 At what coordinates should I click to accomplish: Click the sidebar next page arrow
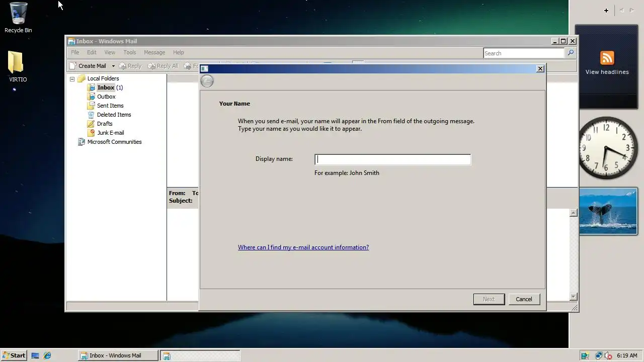click(x=632, y=11)
